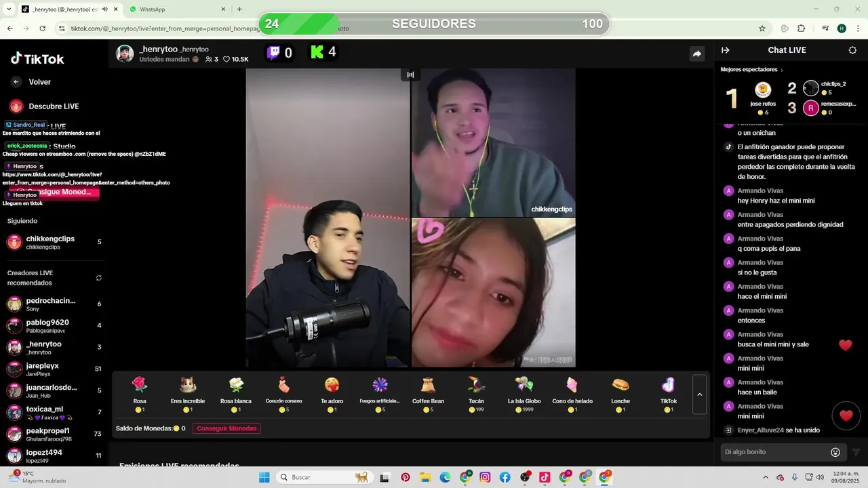Click Consigue Monedas sidebar button
This screenshot has height=488, width=868.
tap(54, 192)
